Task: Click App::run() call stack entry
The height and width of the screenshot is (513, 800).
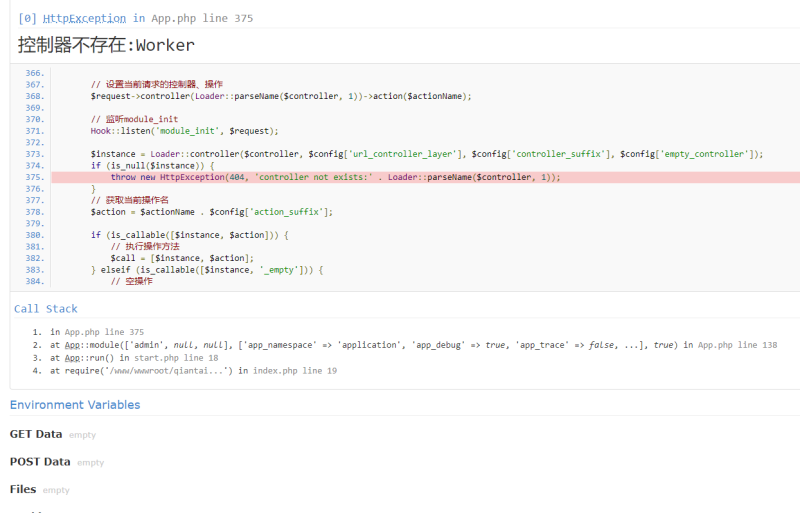Action: (x=134, y=358)
